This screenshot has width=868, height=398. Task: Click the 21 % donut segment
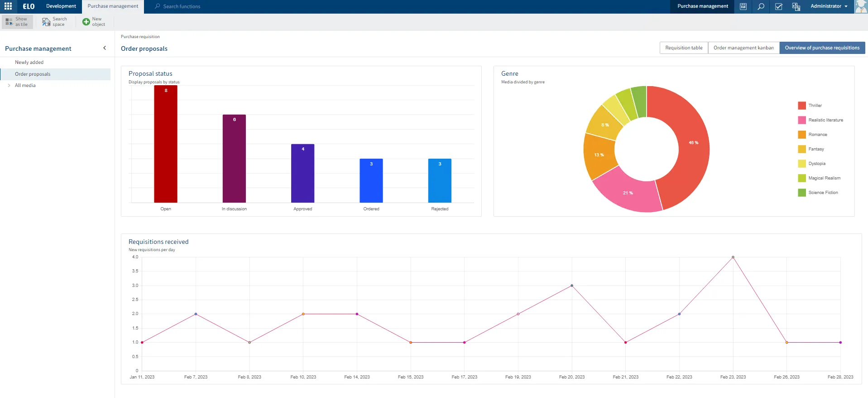pos(628,193)
